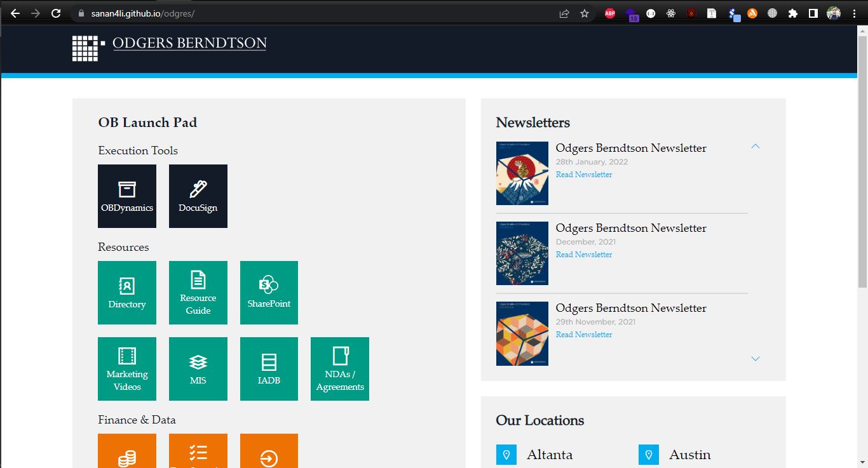The width and height of the screenshot is (868, 468).
Task: Click the newsletter title dated December, 2021
Action: pyautogui.click(x=631, y=228)
